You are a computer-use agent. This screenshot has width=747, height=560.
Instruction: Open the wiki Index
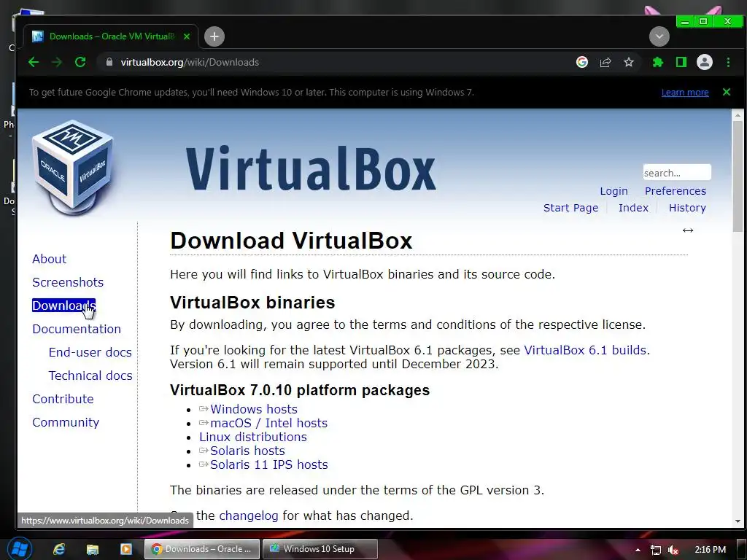tap(633, 208)
